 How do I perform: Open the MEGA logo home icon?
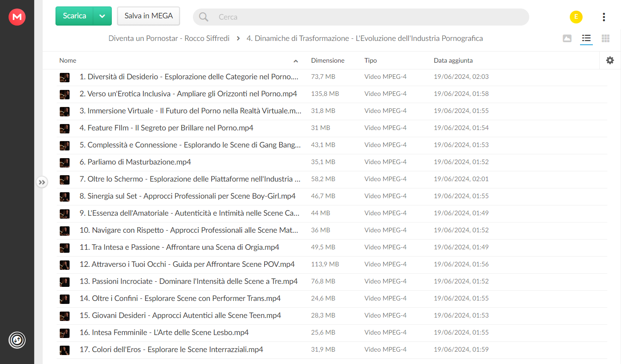(x=17, y=17)
